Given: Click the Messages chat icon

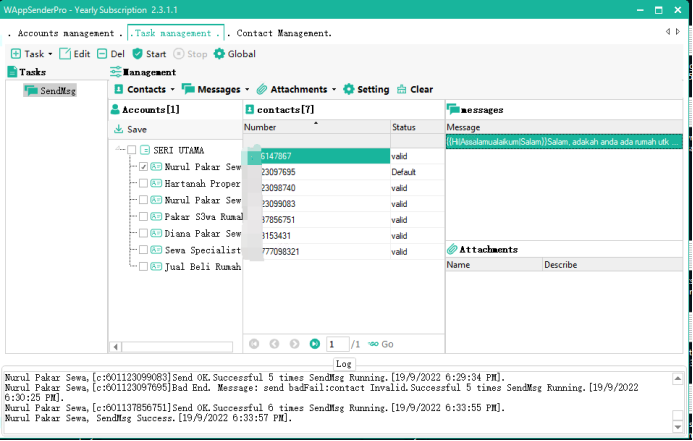Looking at the screenshot, I should [188, 89].
